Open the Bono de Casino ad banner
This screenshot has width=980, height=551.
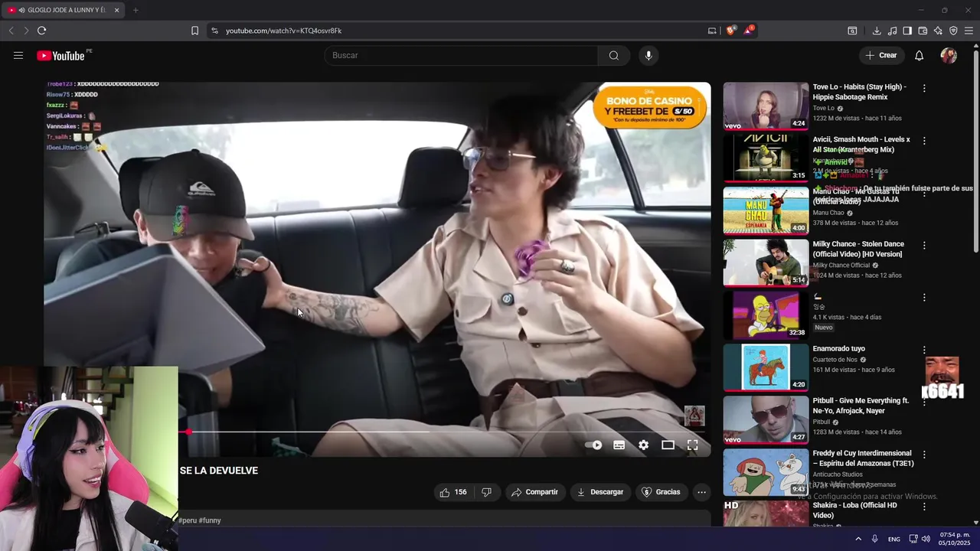point(650,106)
